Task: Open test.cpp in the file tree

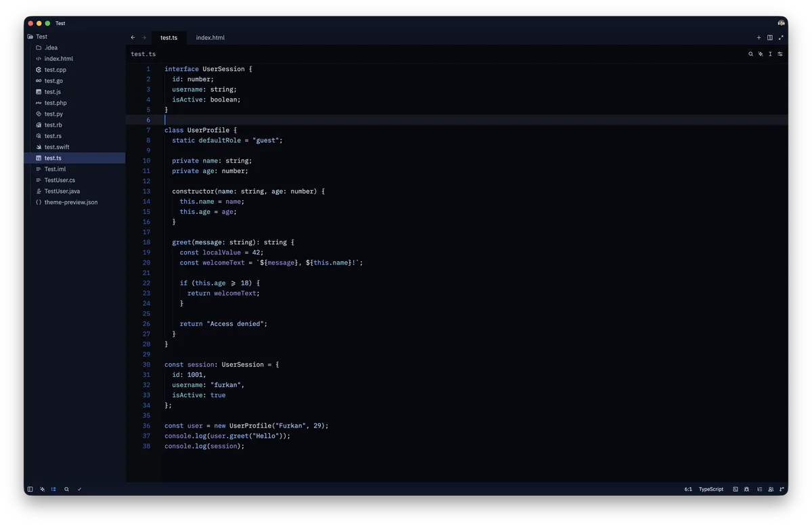Action: click(74, 70)
